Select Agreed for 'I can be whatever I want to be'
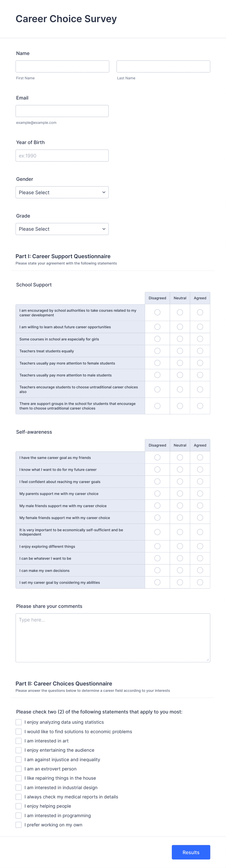Screen dimensions: 226x868 coord(200,558)
